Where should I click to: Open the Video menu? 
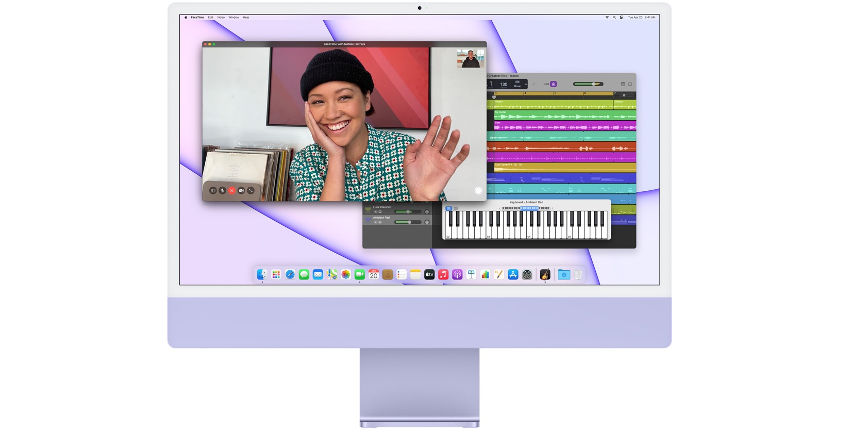221,18
